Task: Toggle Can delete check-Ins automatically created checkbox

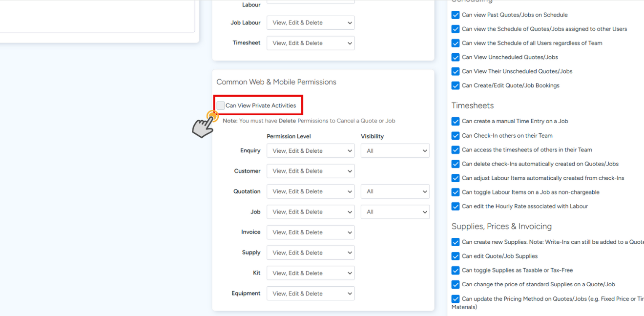Action: 456,164
